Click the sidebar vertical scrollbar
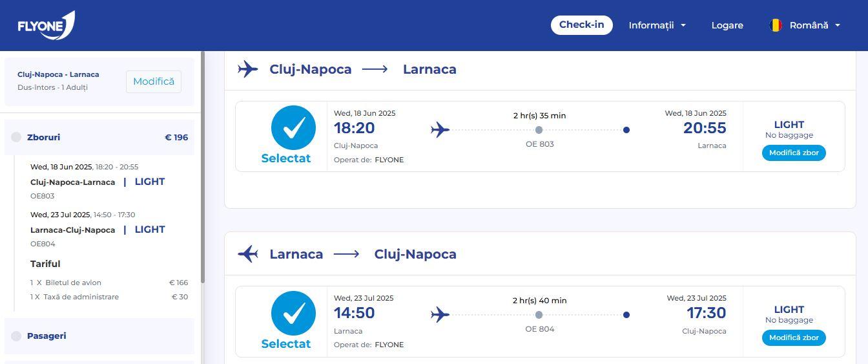 coord(203,168)
